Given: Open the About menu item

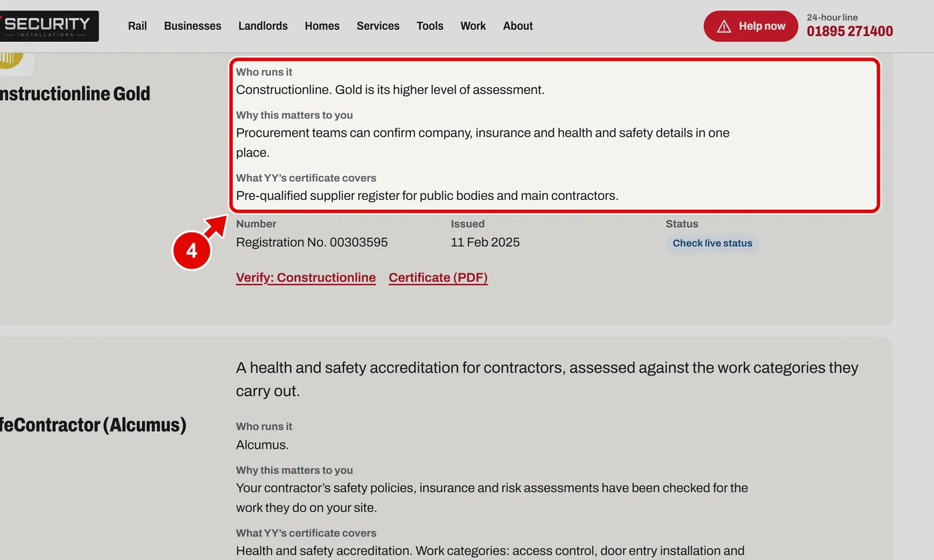Looking at the screenshot, I should (x=518, y=26).
